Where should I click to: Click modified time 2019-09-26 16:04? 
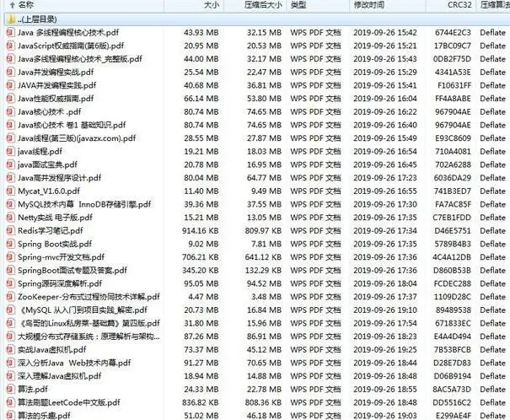tap(385, 99)
